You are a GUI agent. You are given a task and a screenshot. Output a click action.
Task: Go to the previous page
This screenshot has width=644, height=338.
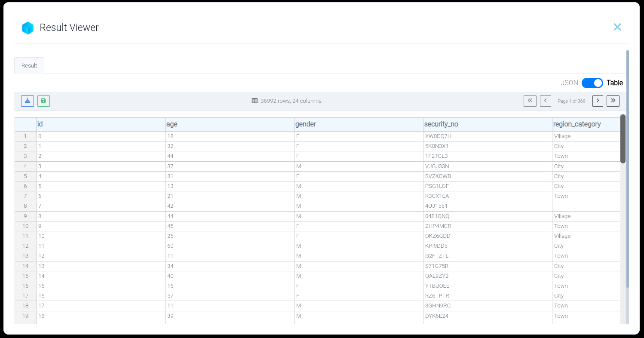[545, 101]
